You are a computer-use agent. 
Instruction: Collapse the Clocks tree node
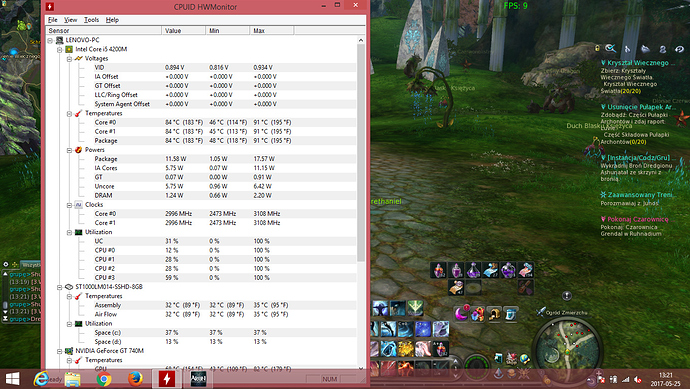(70, 205)
